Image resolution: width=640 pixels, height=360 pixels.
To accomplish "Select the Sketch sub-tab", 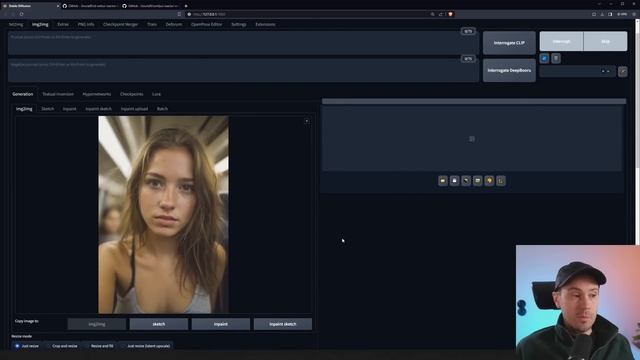I will (x=48, y=109).
